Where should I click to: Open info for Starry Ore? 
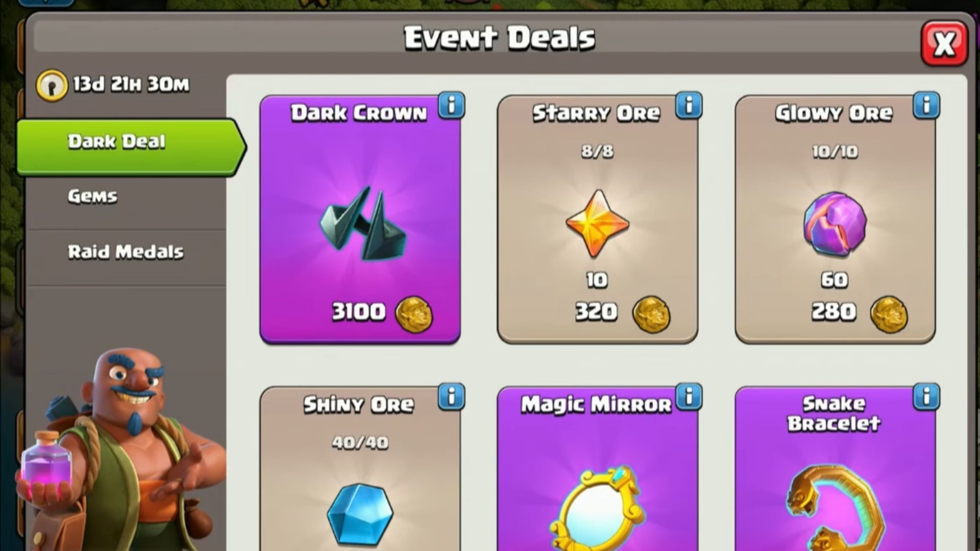[689, 106]
